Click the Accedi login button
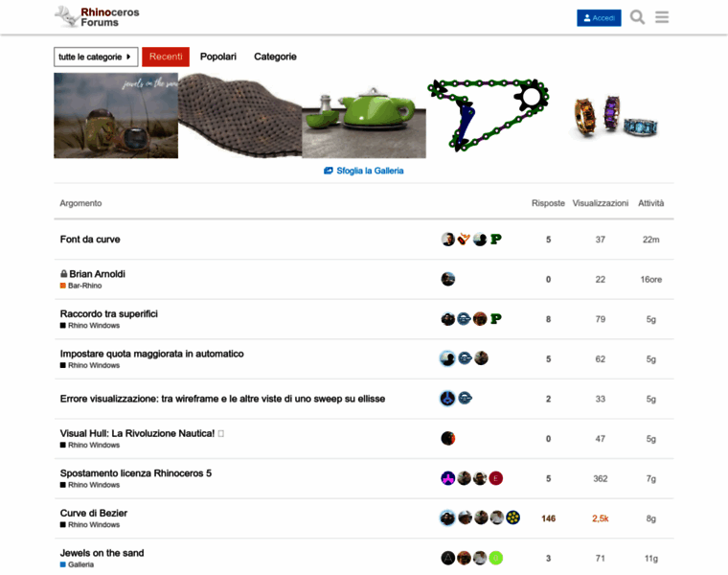Viewport: 728px width, 575px height. [x=599, y=18]
